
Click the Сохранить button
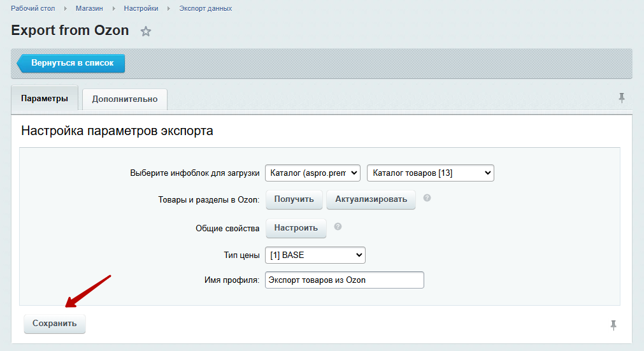55,324
